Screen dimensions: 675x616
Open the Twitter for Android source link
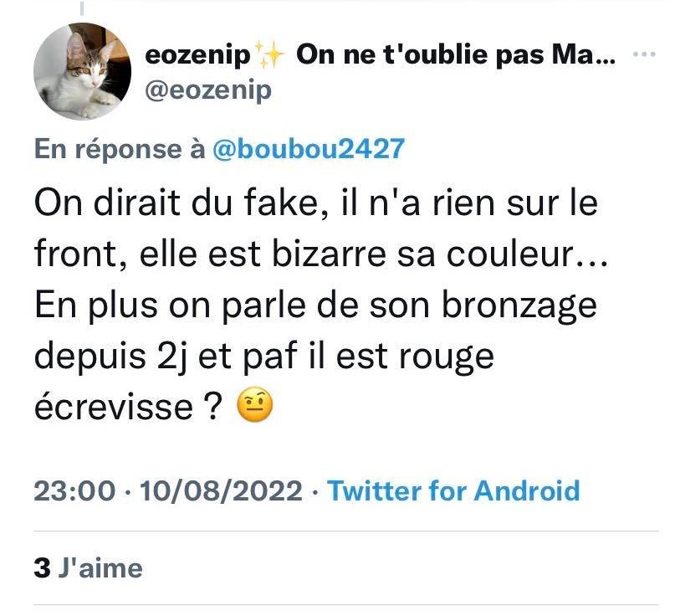(x=453, y=490)
